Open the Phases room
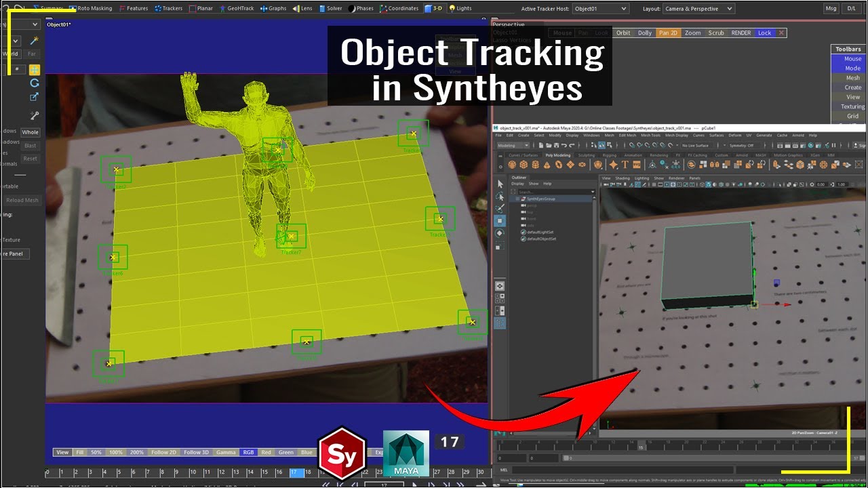868x488 pixels. 361,8
